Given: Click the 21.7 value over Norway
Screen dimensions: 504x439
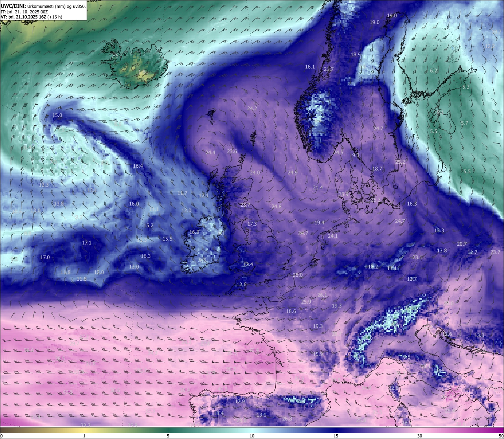Looking at the screenshot, I should tap(328, 69).
